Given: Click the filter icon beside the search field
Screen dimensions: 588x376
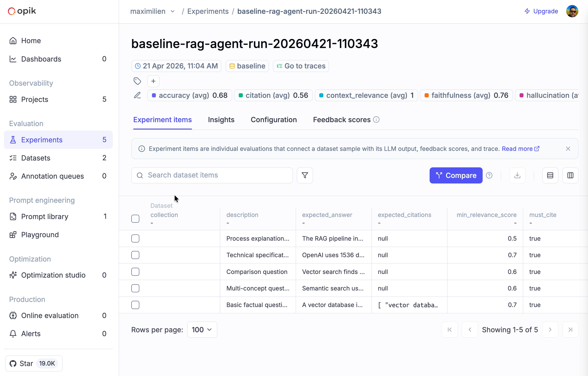Looking at the screenshot, I should coord(305,175).
